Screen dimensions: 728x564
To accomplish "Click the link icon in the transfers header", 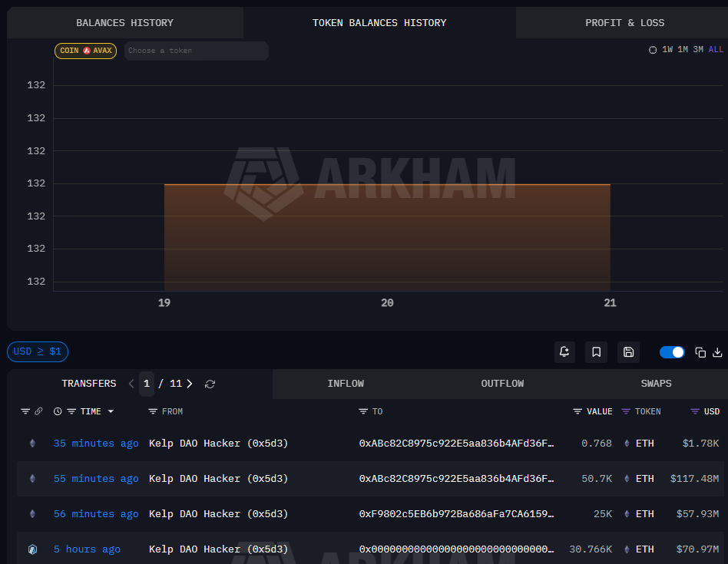I will coord(37,411).
